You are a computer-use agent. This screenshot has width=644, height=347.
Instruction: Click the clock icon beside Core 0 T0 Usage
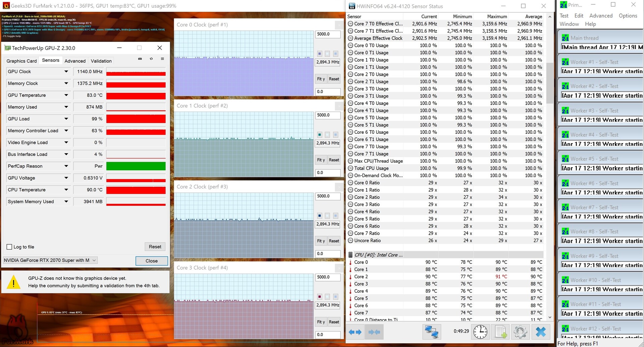pyautogui.click(x=351, y=46)
